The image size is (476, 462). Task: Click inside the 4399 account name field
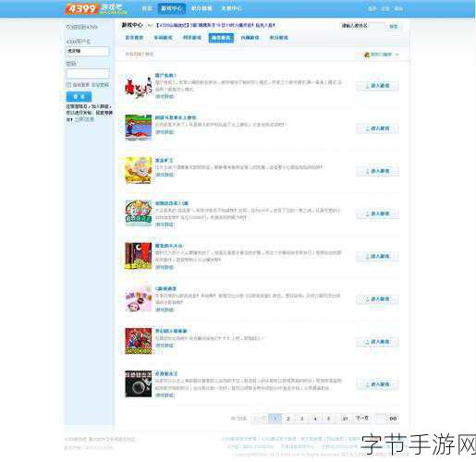88,51
